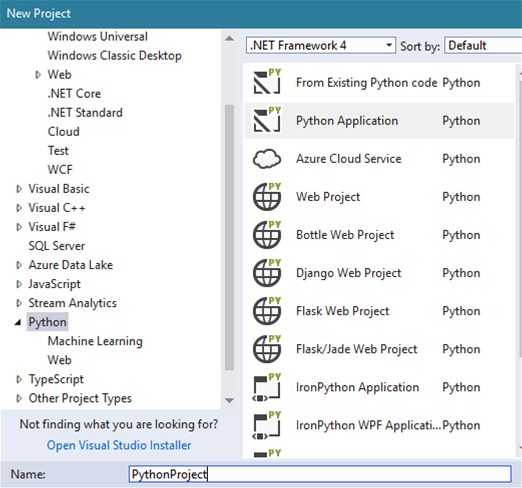Select the Cloud category
The height and width of the screenshot is (488, 522).
(64, 131)
